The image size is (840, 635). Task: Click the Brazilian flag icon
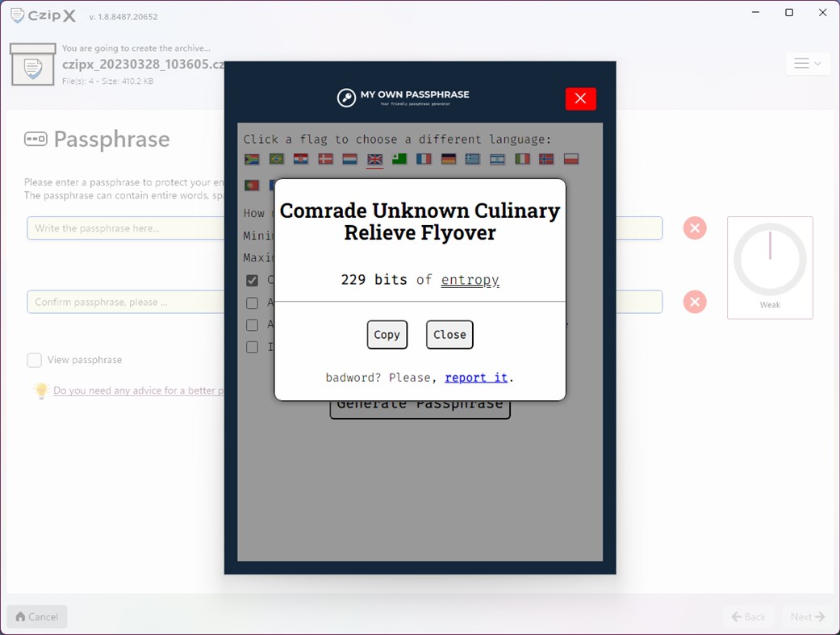[276, 160]
